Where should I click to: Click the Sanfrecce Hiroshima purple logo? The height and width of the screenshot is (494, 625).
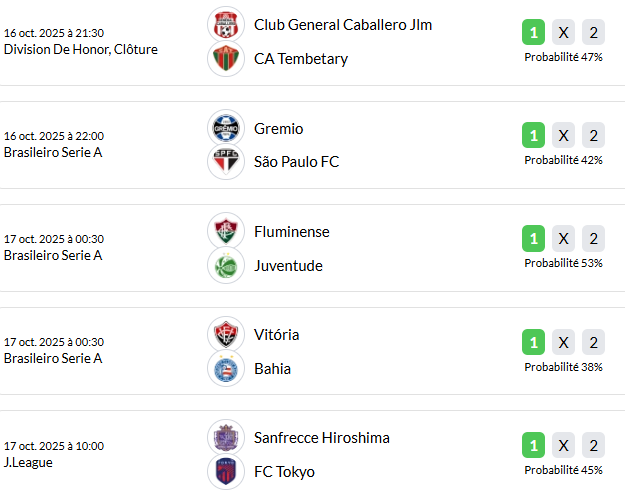(x=226, y=437)
